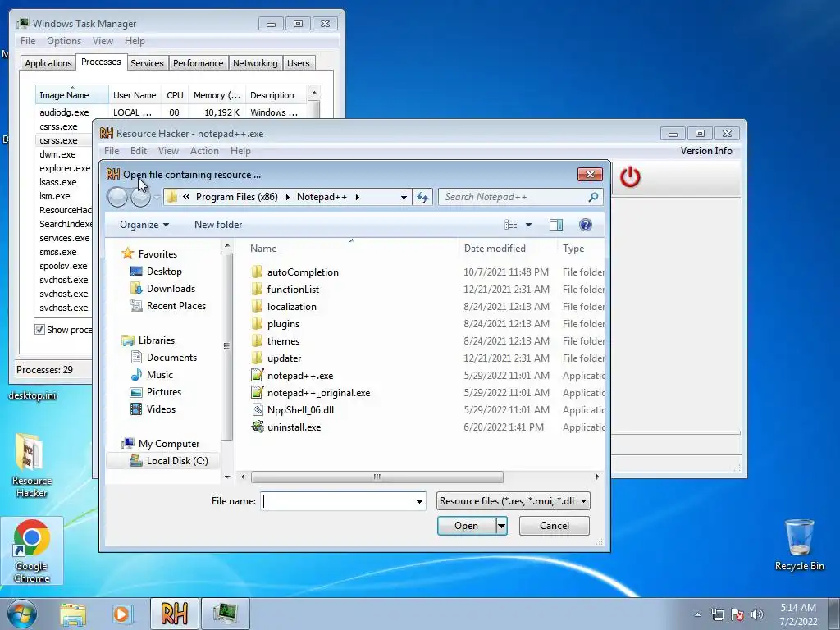Select the updater folder

point(284,358)
